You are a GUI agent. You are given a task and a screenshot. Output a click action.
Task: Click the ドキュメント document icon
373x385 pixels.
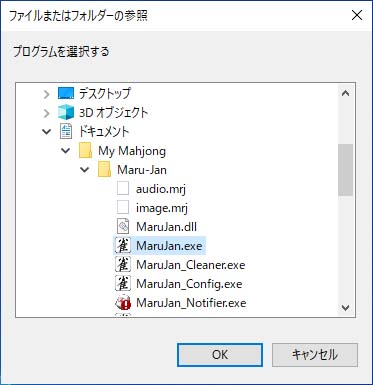pyautogui.click(x=66, y=132)
